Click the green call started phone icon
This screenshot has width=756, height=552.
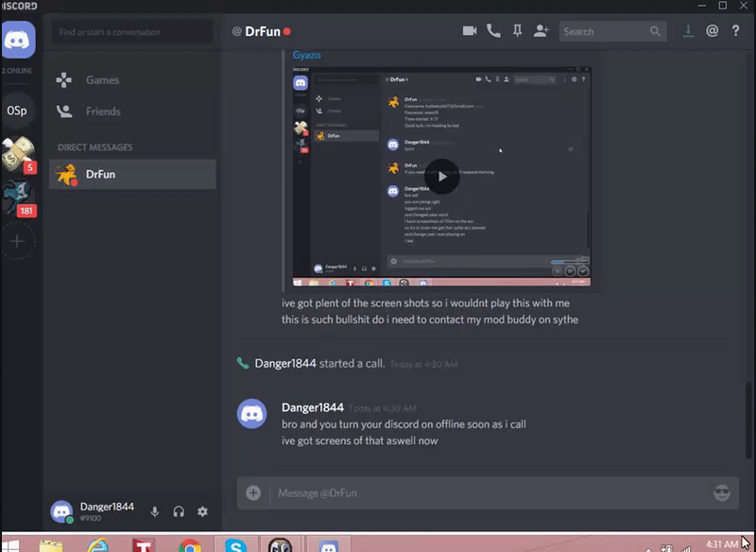(x=243, y=363)
